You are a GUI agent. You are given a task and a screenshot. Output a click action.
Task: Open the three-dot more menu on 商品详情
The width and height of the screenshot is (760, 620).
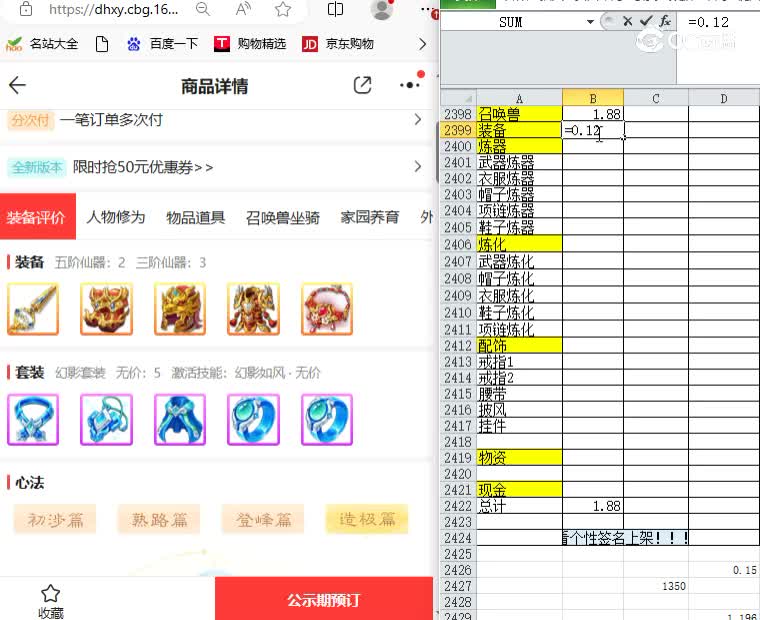pyautogui.click(x=410, y=85)
